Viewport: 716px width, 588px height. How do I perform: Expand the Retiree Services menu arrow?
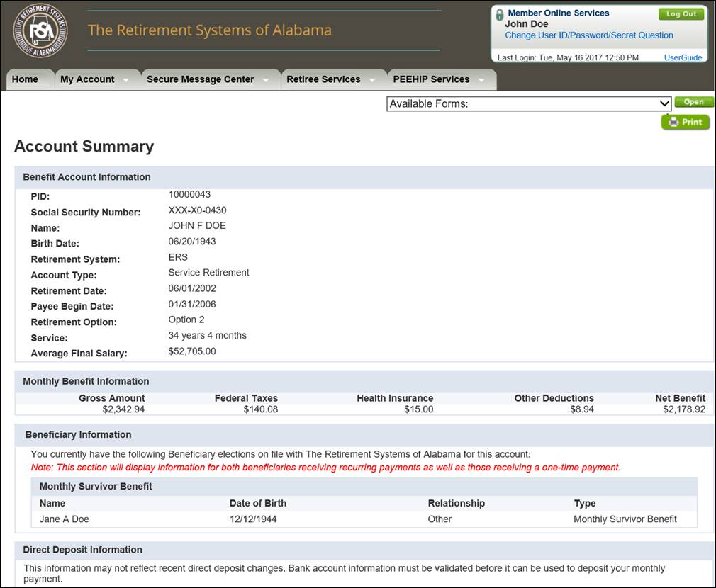pos(371,80)
